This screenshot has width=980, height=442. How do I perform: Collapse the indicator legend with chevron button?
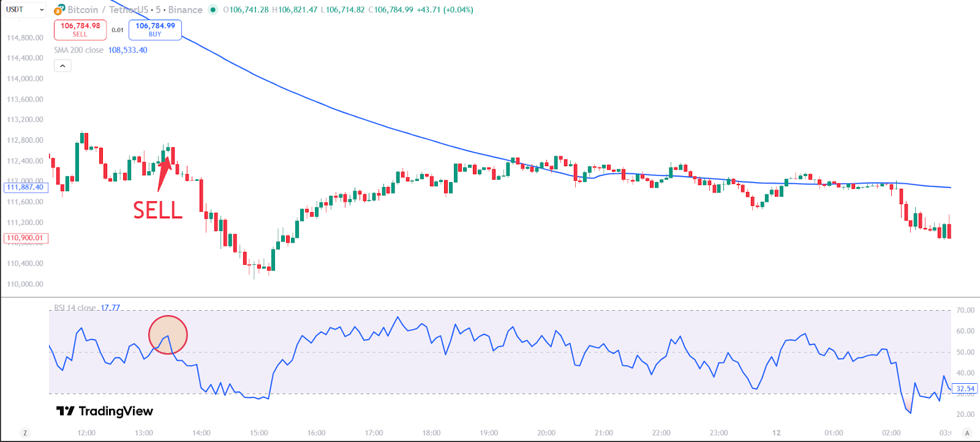[62, 66]
